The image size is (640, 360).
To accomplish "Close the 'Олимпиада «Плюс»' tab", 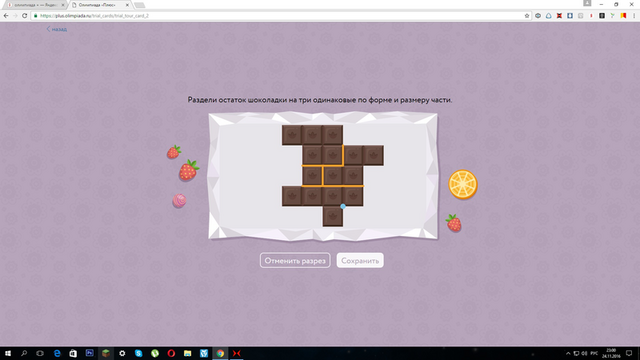I will coord(127,5).
